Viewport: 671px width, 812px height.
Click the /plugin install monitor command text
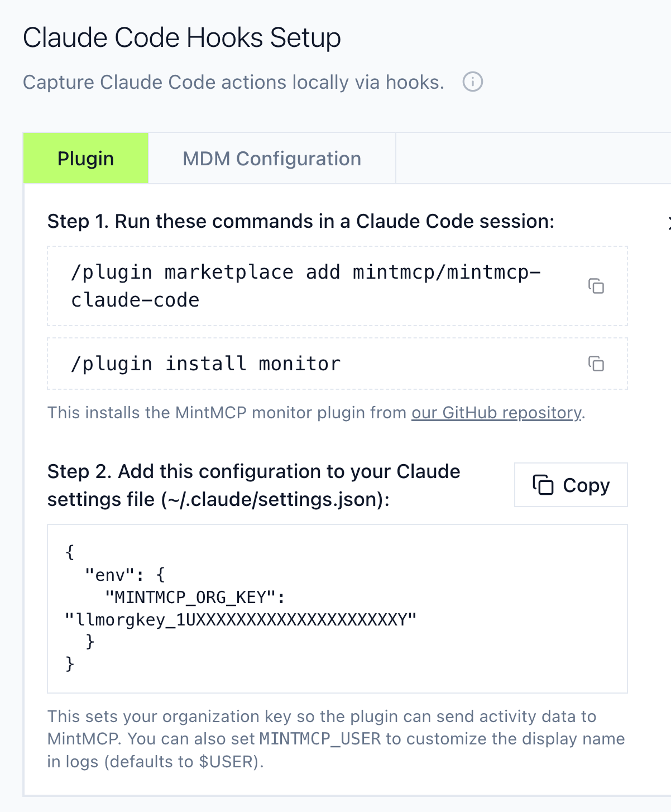click(x=205, y=364)
